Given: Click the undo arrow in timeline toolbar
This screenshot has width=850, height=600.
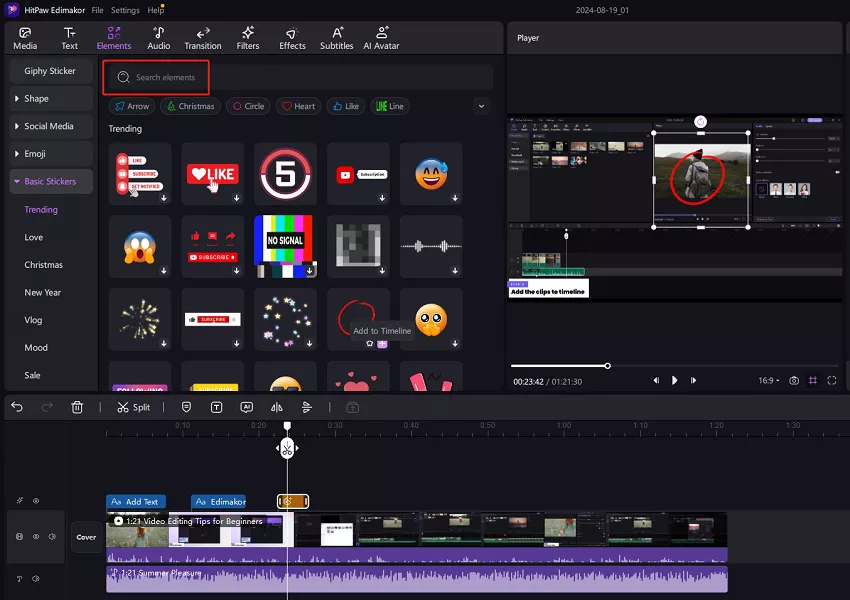Looking at the screenshot, I should (17, 407).
